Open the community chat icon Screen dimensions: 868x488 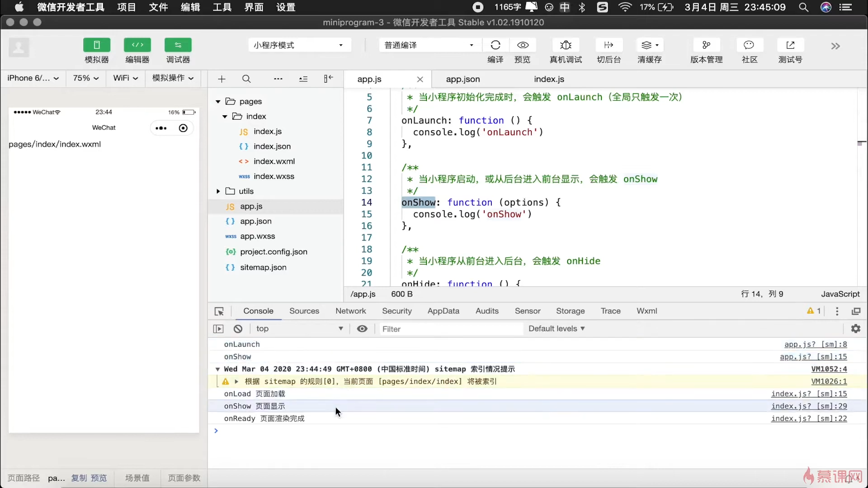pyautogui.click(x=749, y=45)
